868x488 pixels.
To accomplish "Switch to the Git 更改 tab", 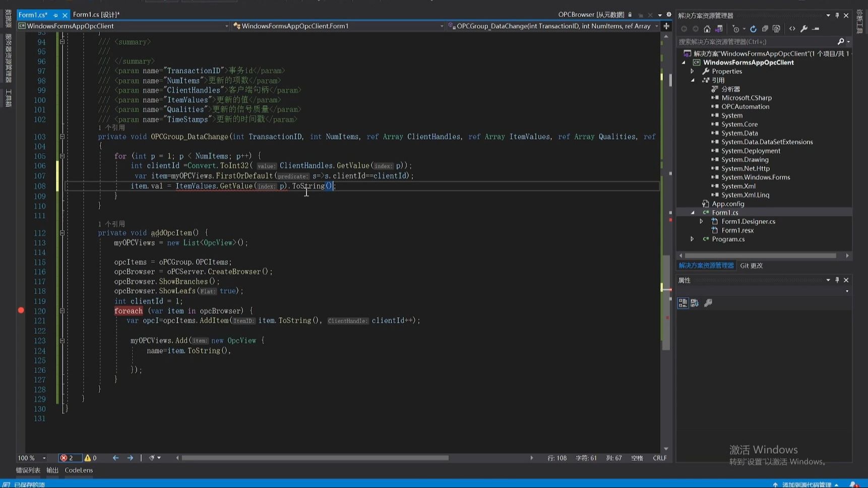I will [751, 265].
